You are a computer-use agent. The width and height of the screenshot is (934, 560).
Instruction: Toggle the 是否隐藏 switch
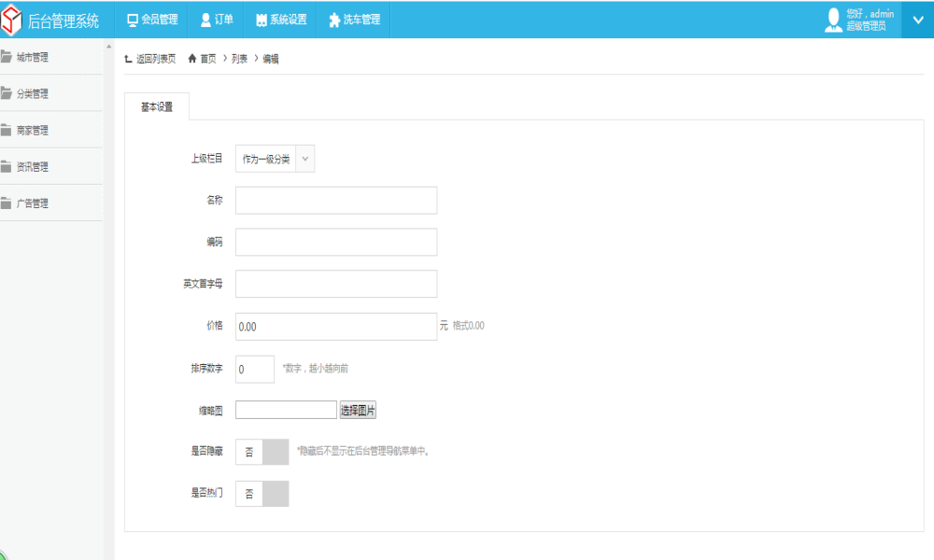click(x=262, y=453)
